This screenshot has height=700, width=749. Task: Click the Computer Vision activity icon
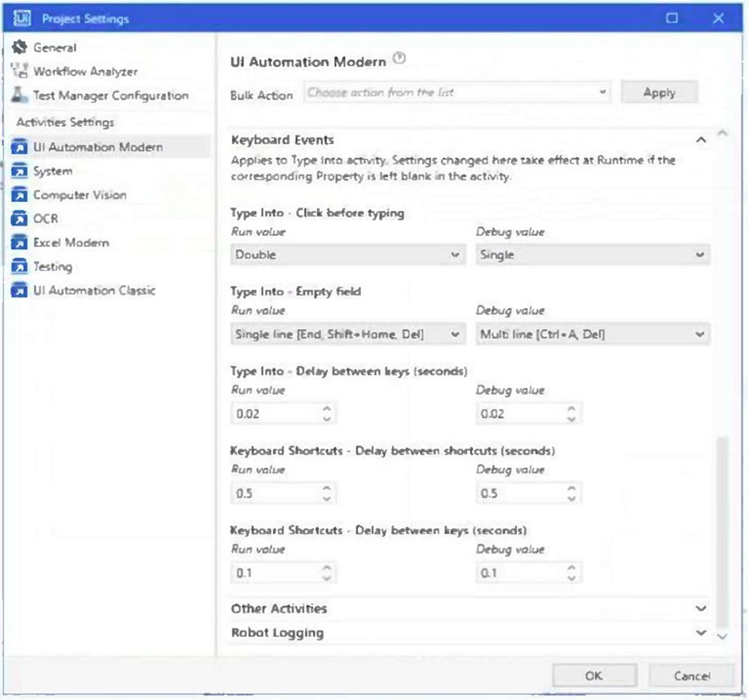(x=19, y=195)
